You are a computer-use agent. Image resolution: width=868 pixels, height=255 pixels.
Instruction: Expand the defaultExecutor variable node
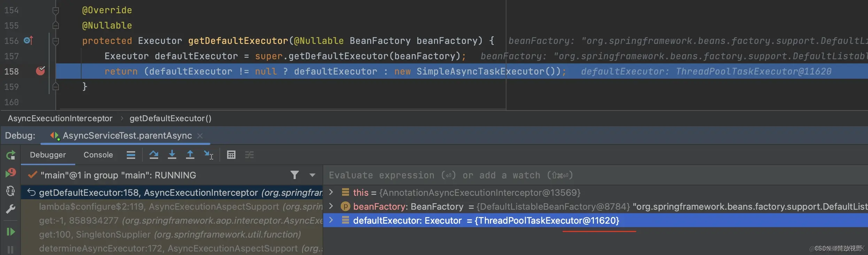click(x=331, y=220)
